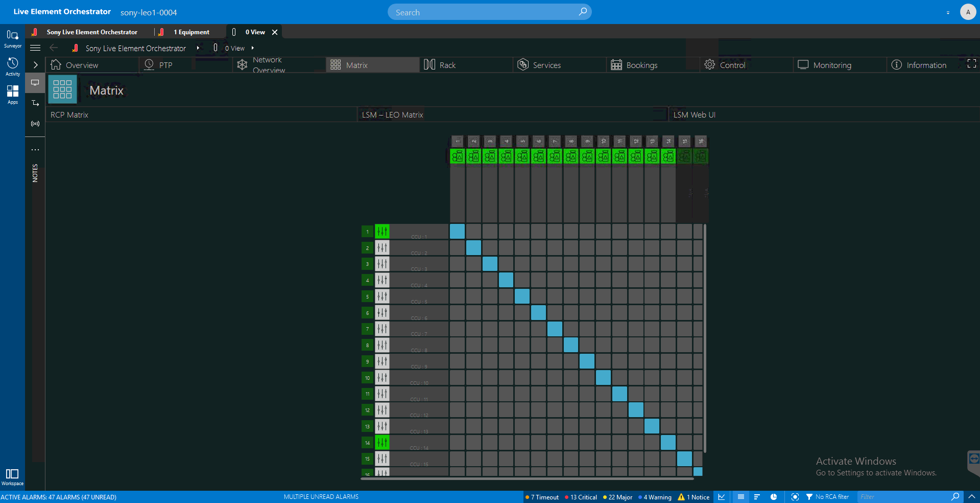Open the small dropdown arrow left of avatar

tap(948, 12)
